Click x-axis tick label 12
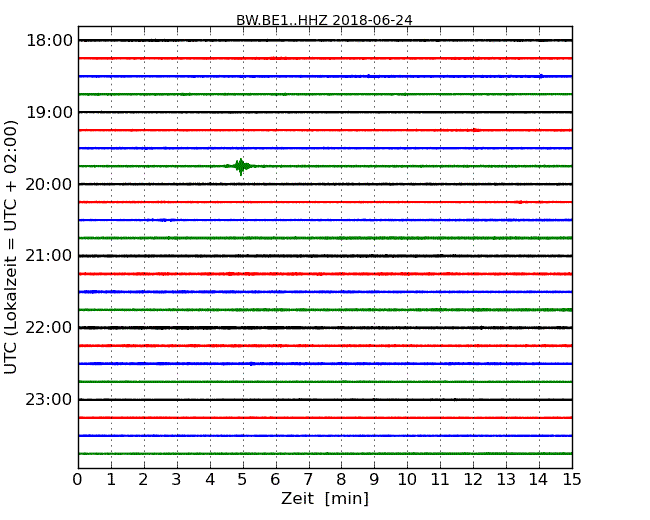The height and width of the screenshot is (520, 650). [x=473, y=479]
